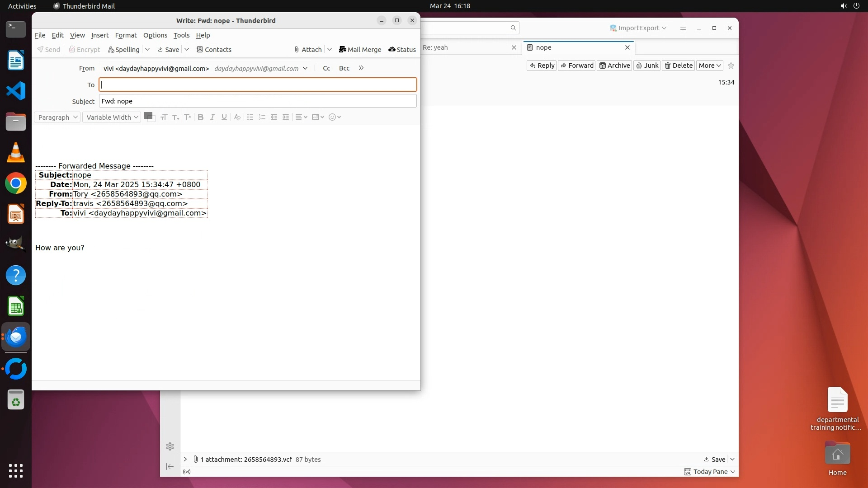Screen dimensions: 868x488
Task: Apply a numbered list
Action: [x=262, y=117]
